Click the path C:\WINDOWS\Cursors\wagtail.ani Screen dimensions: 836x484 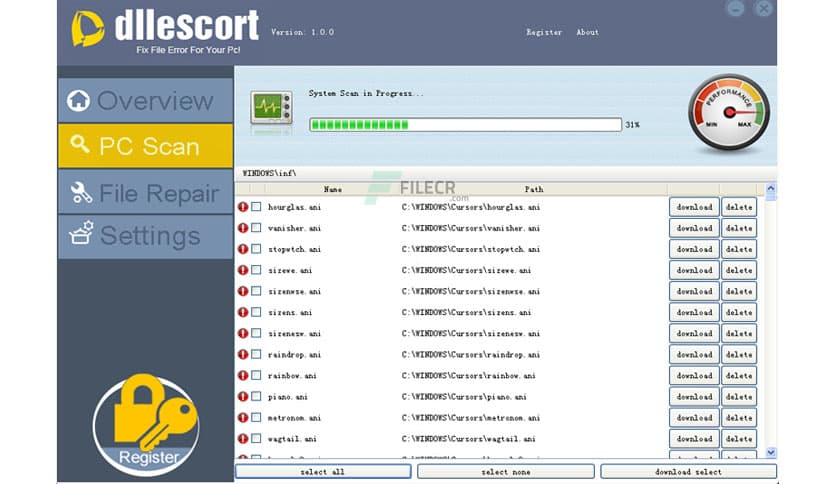[469, 439]
